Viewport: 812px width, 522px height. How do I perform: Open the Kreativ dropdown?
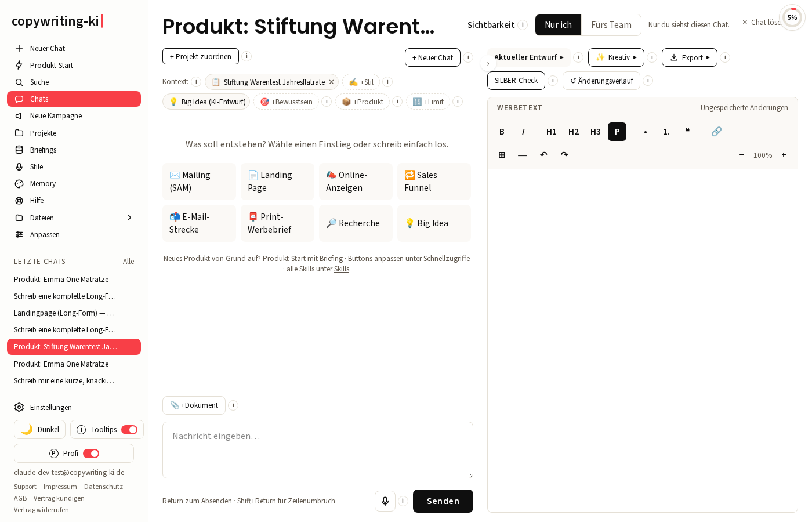pyautogui.click(x=616, y=57)
